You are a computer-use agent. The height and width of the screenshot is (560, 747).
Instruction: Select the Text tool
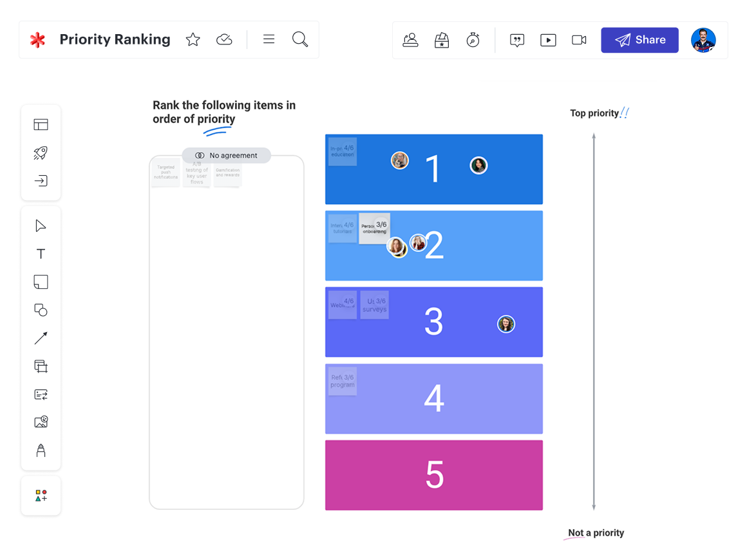[x=41, y=254]
